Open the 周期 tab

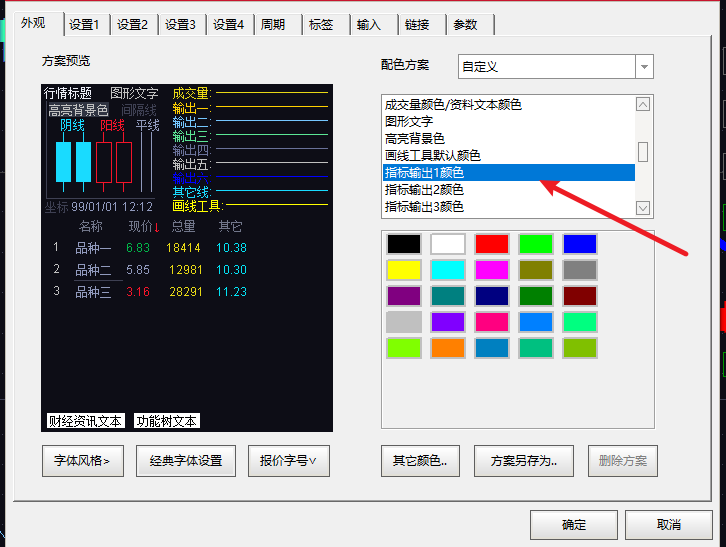[278, 25]
